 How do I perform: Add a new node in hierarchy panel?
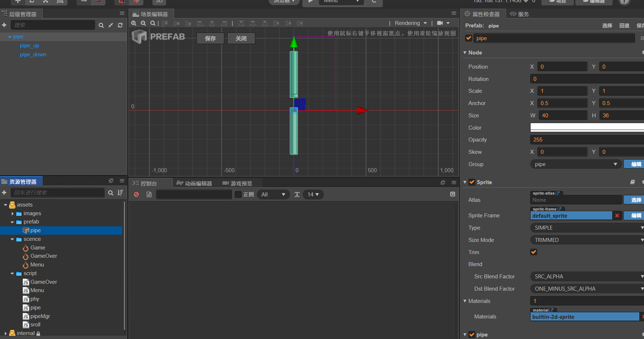pos(4,25)
